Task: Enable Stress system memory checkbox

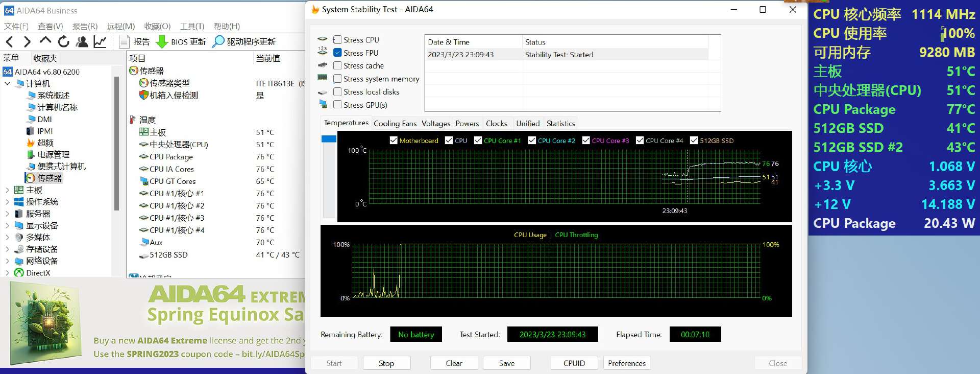Action: coord(337,79)
